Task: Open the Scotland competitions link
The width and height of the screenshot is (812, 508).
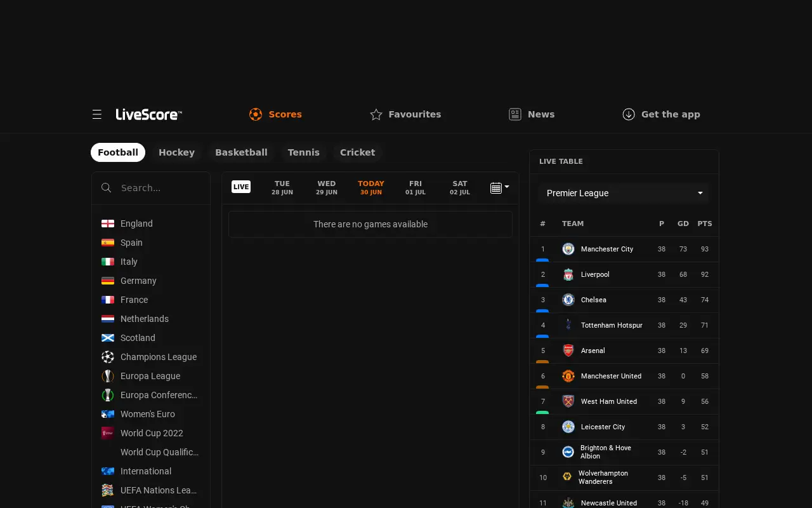Action: tap(151, 338)
